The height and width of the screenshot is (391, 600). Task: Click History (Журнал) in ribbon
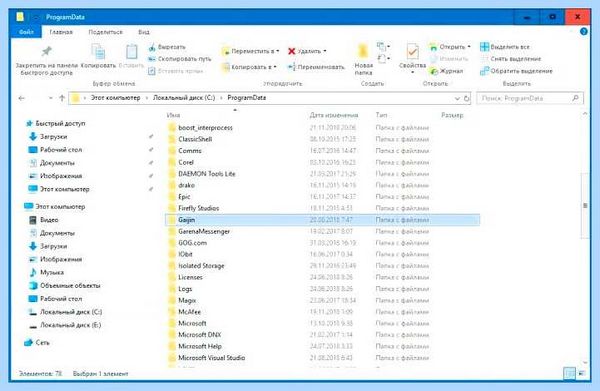446,71
